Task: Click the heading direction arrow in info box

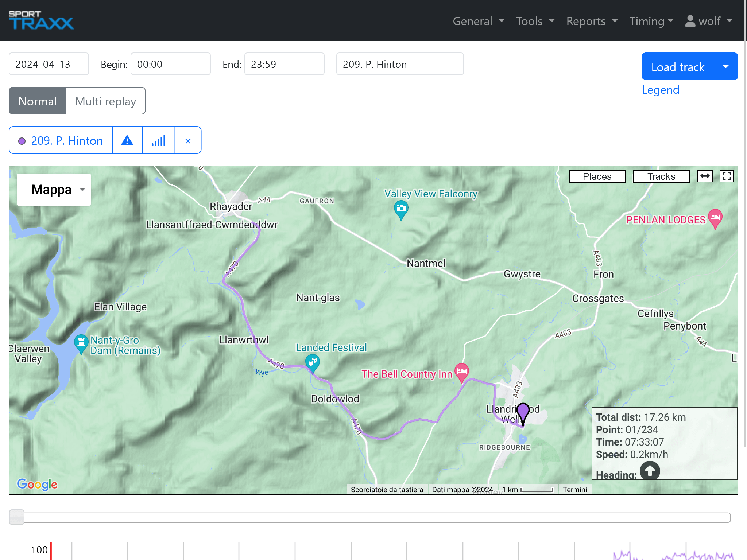Action: (x=650, y=471)
